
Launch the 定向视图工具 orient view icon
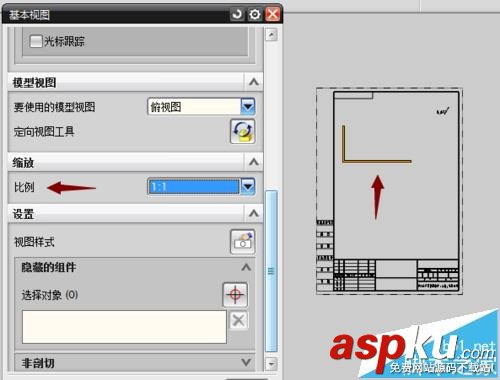click(243, 132)
